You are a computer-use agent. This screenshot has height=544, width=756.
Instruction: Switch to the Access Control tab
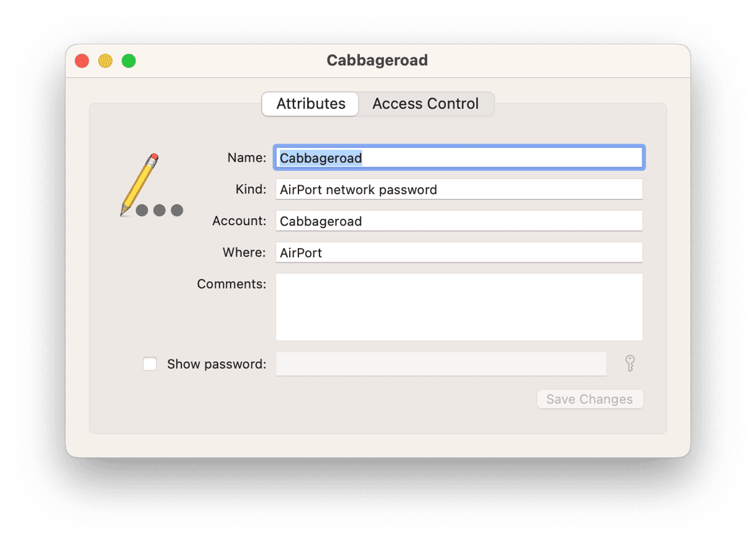(x=426, y=104)
